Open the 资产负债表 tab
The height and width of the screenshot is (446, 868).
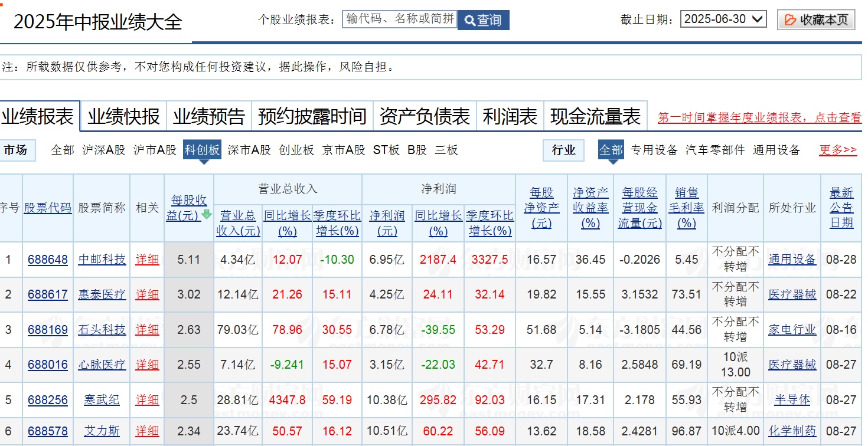[x=425, y=116]
